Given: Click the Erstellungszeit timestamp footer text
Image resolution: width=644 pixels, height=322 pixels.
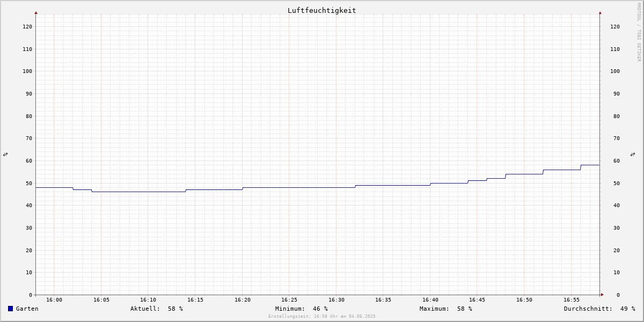Looking at the screenshot, I should click(x=322, y=317).
